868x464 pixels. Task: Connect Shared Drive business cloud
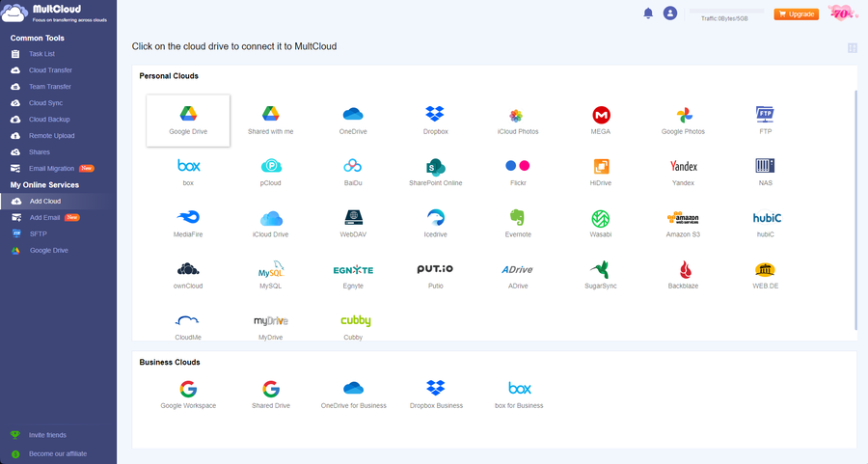point(271,395)
